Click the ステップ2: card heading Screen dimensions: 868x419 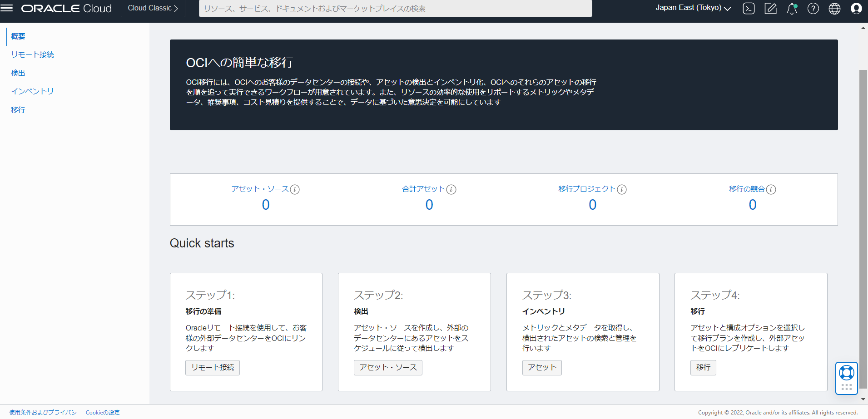point(378,295)
